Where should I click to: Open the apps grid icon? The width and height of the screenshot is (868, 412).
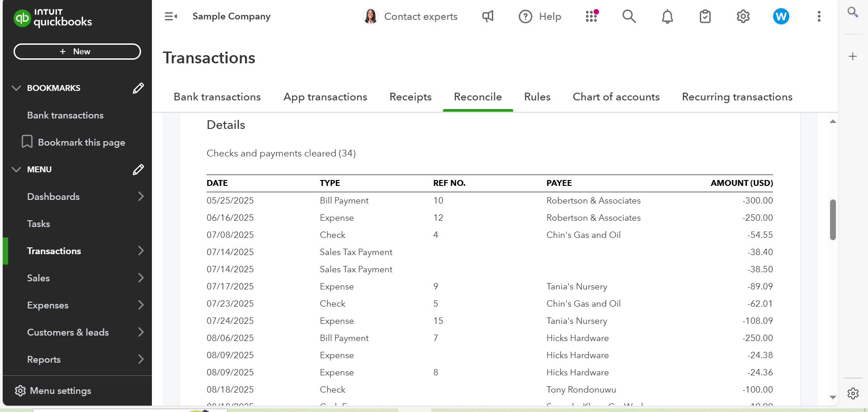pos(591,17)
